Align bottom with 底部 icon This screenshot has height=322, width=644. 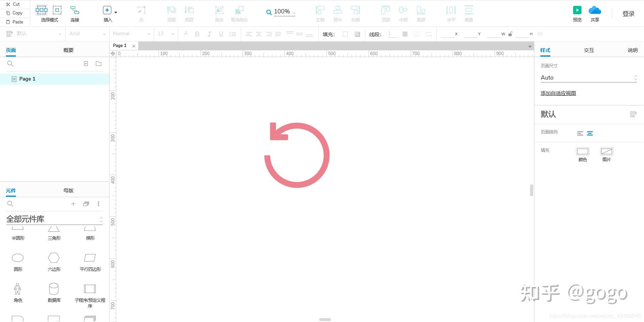(421, 10)
